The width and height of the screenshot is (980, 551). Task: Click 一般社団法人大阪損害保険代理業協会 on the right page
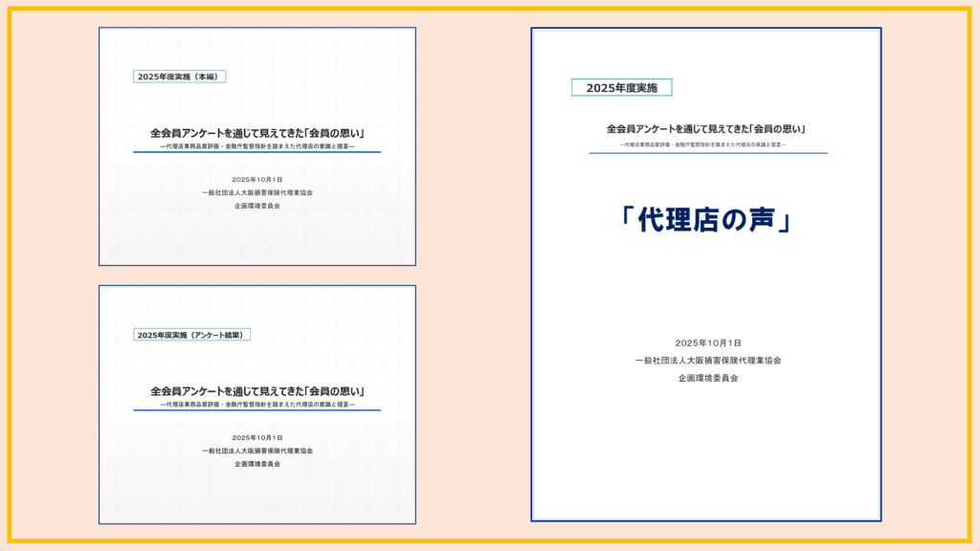coord(707,361)
